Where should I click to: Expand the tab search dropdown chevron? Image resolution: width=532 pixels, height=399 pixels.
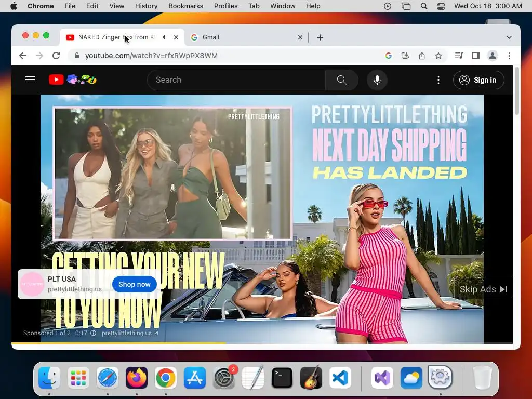[x=509, y=37]
